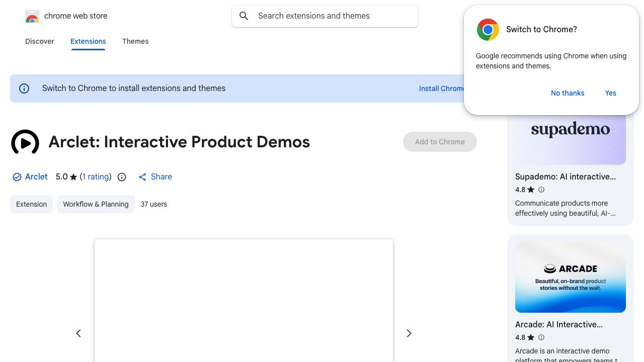Click the Chrome Web Store logo icon
This screenshot has height=362, width=644.
(32, 16)
